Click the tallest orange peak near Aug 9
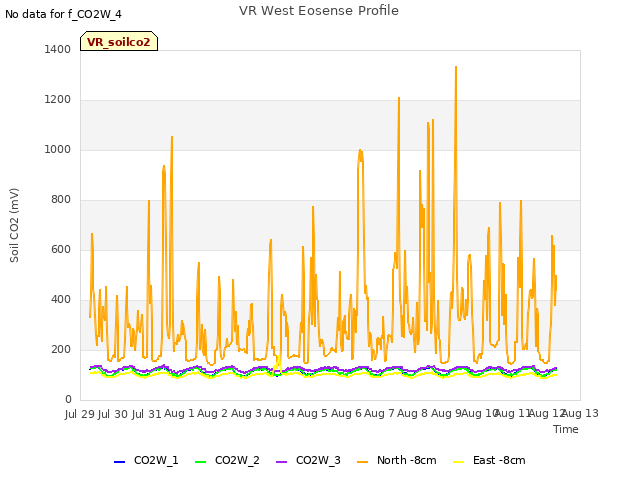Screen dimensions: 640x480 (456, 67)
